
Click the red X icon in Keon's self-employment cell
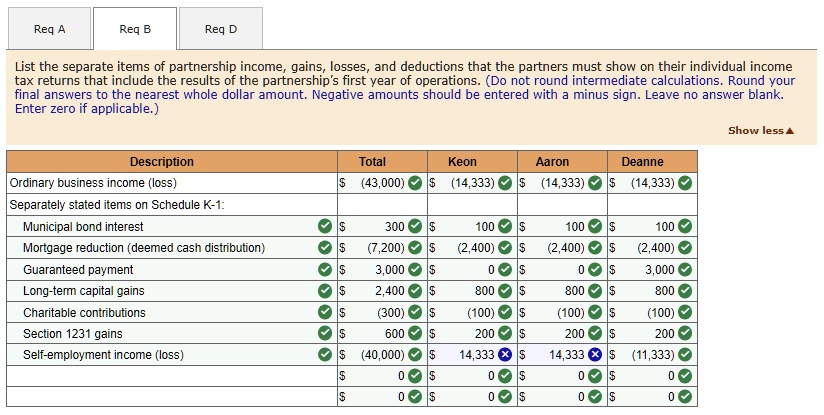click(x=506, y=355)
